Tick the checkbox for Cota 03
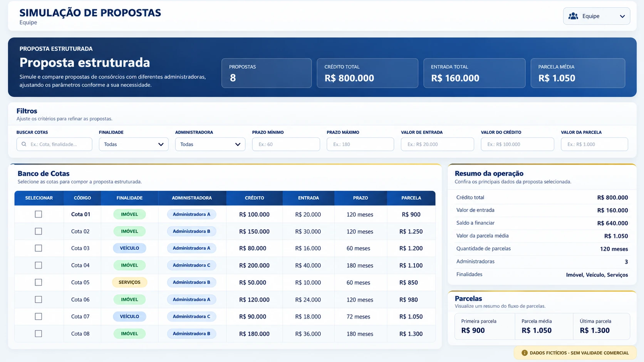This screenshot has width=644, height=362. 39,248
